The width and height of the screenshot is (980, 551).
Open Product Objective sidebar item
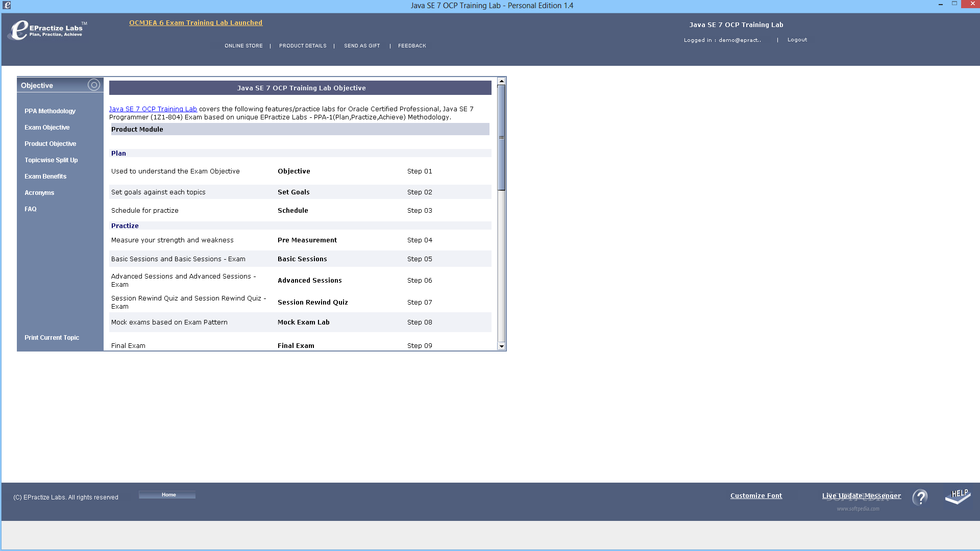(x=51, y=144)
